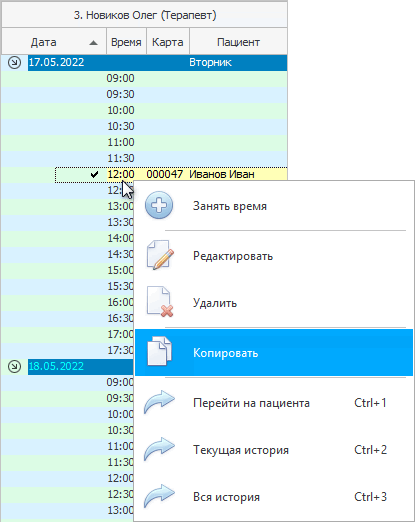Click the checkmark on the 12:00 appointment row

pyautogui.click(x=94, y=174)
